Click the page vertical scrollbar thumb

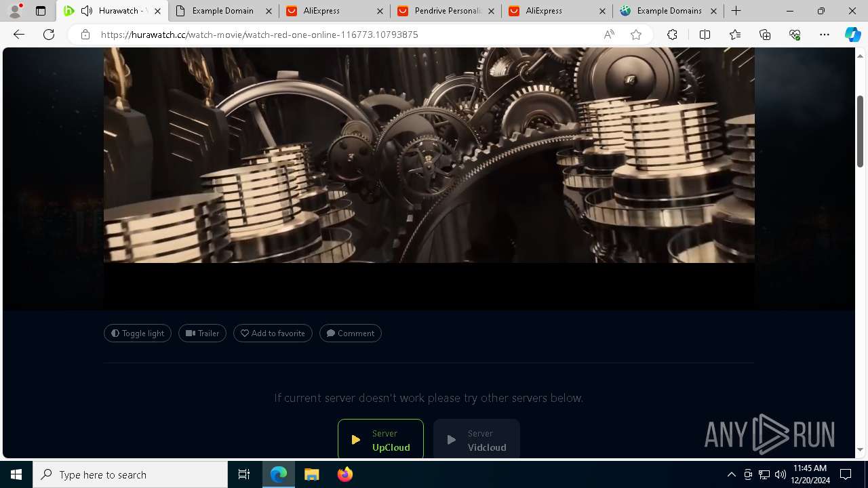click(x=860, y=131)
